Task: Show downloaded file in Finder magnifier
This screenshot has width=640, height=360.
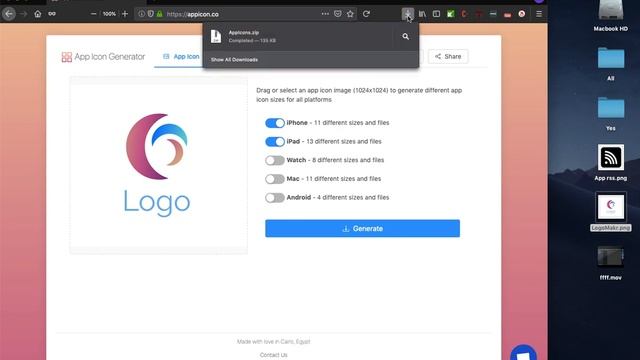Action: (x=405, y=37)
